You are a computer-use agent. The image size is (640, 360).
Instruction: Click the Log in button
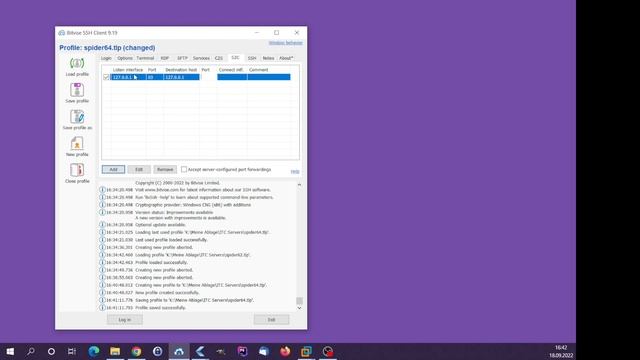[125, 320]
